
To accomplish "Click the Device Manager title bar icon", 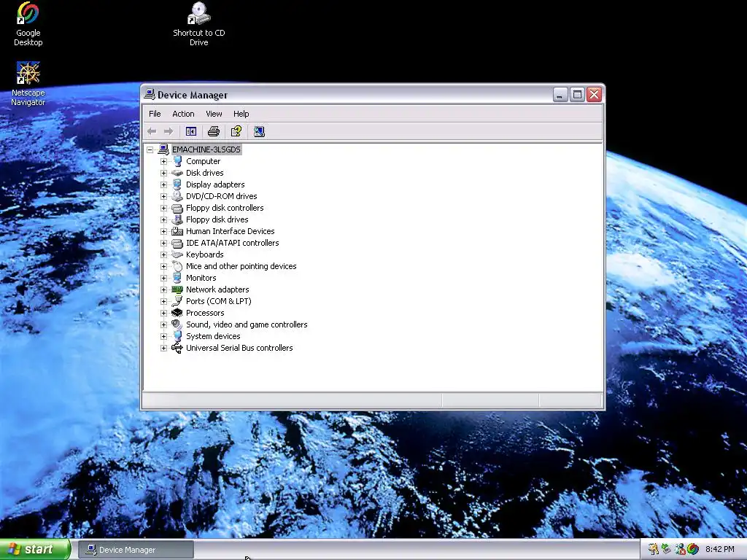I will [150, 94].
